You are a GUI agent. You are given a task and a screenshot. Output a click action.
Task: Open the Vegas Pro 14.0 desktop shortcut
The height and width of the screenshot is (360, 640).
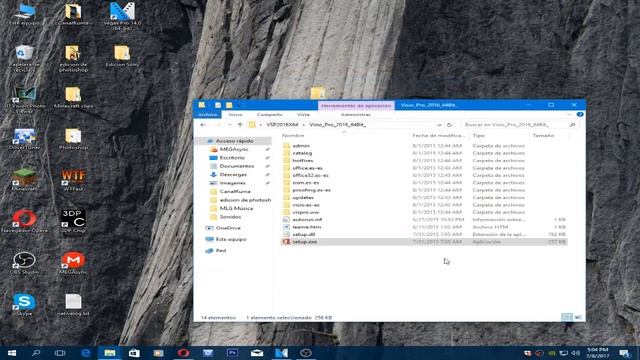122,16
